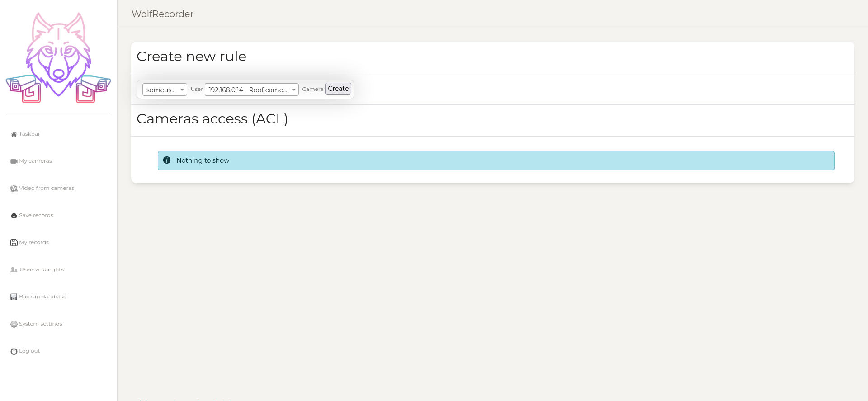Click the info icon in notification

pos(167,160)
